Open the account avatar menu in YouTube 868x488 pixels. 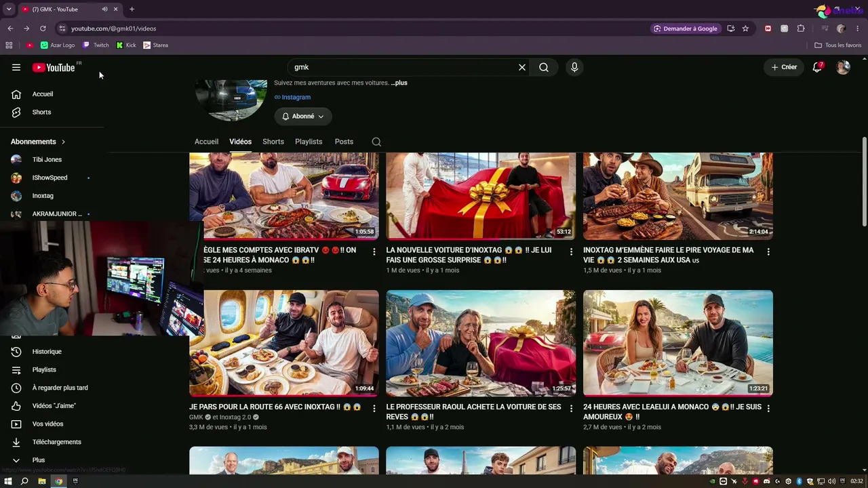click(843, 67)
